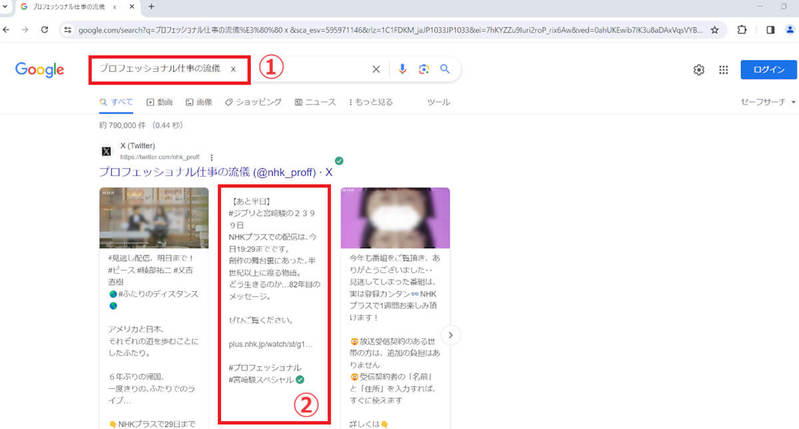Screen dimensions: 799x429
Task: Go back with the browser back arrow
Action: pos(6,30)
